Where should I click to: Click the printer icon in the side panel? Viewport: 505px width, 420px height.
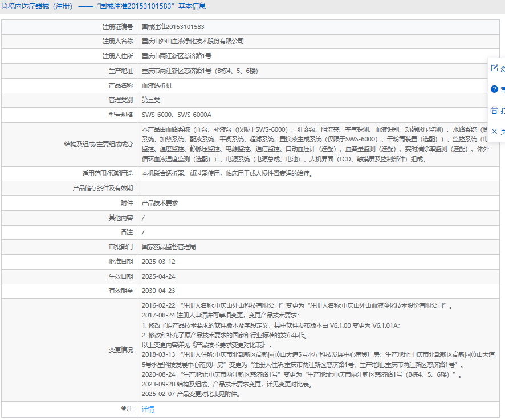coord(494,111)
